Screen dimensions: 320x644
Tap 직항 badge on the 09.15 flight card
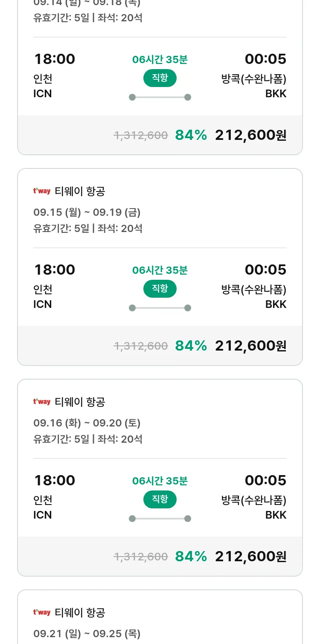point(160,289)
